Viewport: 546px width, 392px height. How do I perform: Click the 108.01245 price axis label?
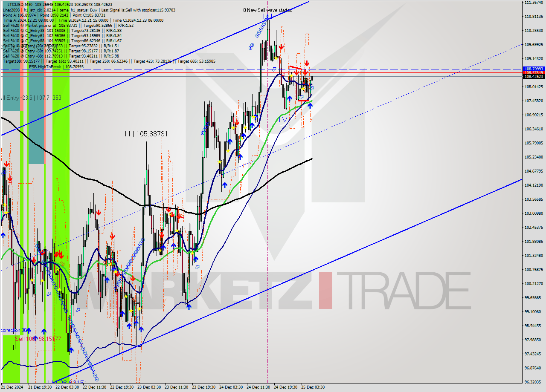534,87
